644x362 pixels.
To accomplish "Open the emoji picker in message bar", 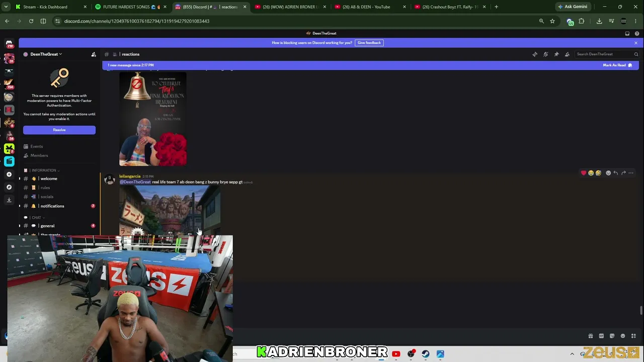I will pyautogui.click(x=623, y=336).
